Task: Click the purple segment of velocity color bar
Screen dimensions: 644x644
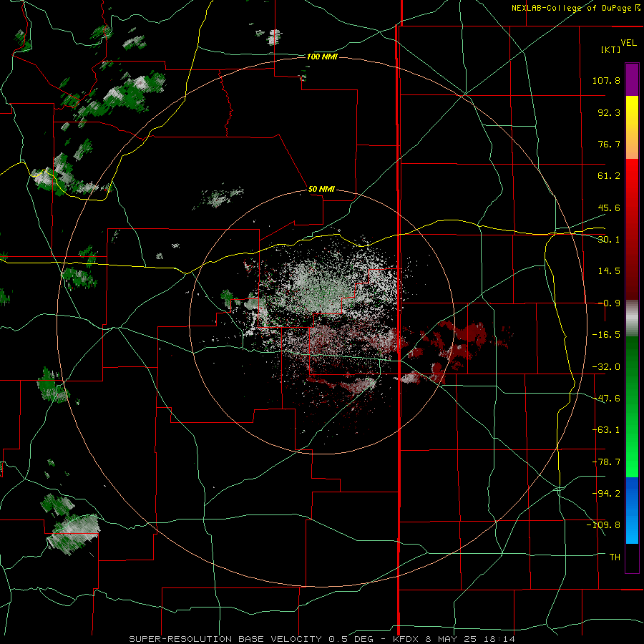Action: pyautogui.click(x=632, y=79)
